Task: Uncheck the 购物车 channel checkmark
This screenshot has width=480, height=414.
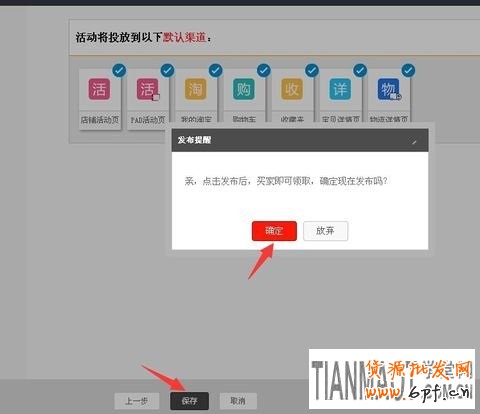Action: pos(264,70)
